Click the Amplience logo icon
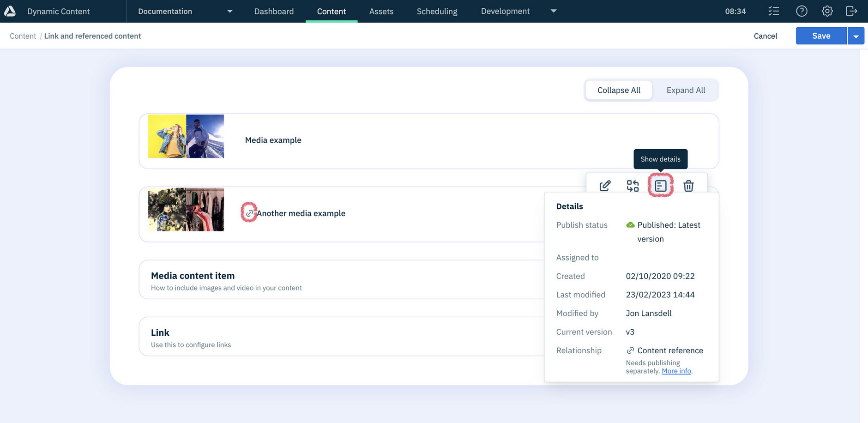The height and width of the screenshot is (423, 868). coord(10,11)
